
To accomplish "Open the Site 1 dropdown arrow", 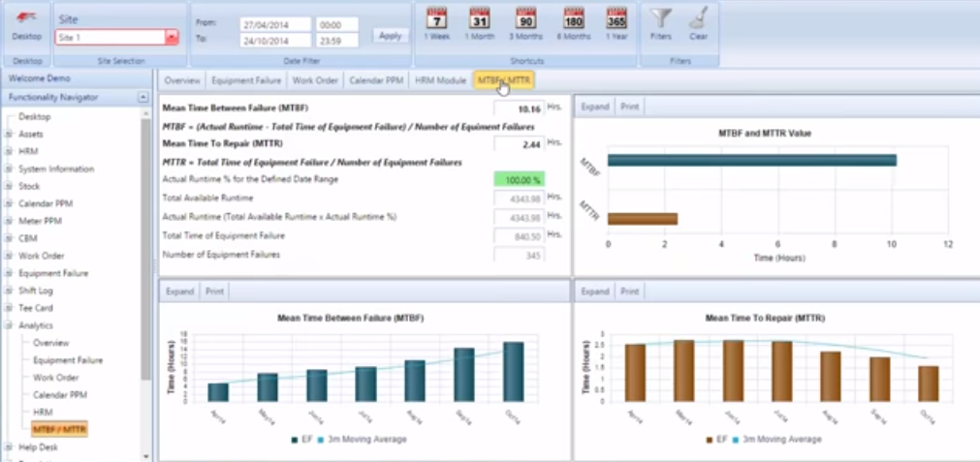I will point(172,38).
